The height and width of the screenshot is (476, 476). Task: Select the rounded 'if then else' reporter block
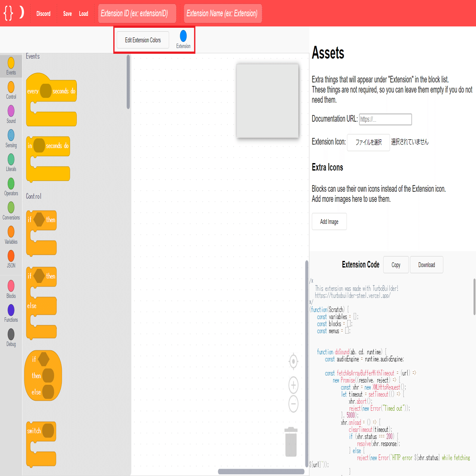coord(43,376)
